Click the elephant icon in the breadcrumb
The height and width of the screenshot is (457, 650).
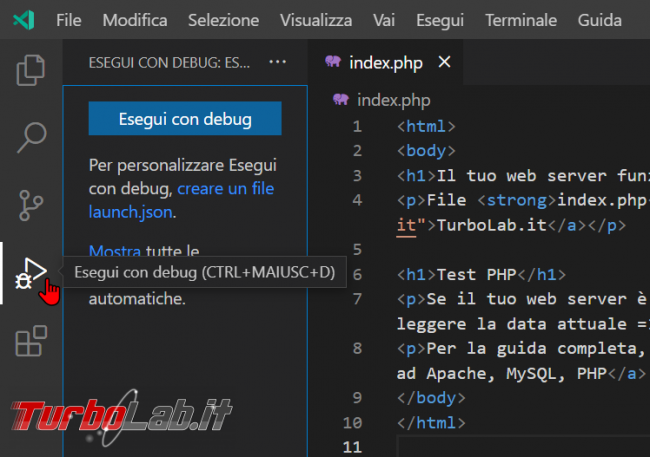point(341,99)
